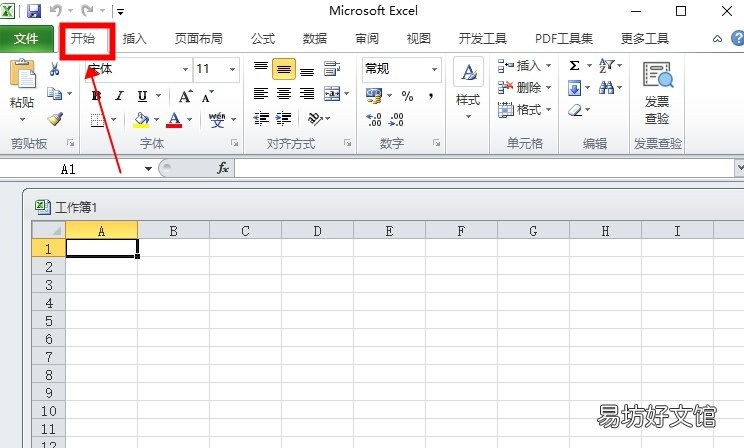Click the 删除 cells button
This screenshot has width=744, height=448.
[x=524, y=88]
